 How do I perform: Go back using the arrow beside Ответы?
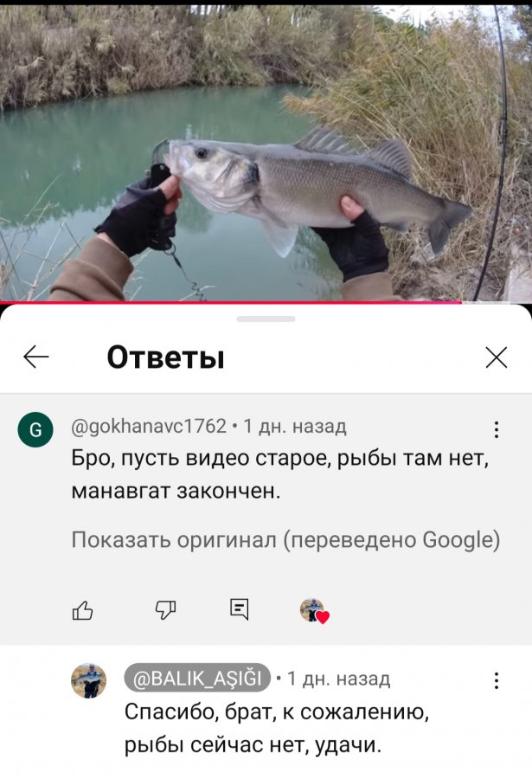[x=36, y=357]
